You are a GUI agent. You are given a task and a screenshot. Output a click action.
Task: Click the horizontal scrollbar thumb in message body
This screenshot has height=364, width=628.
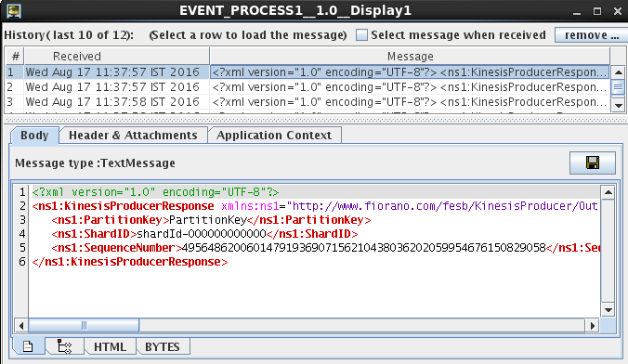pos(84,326)
